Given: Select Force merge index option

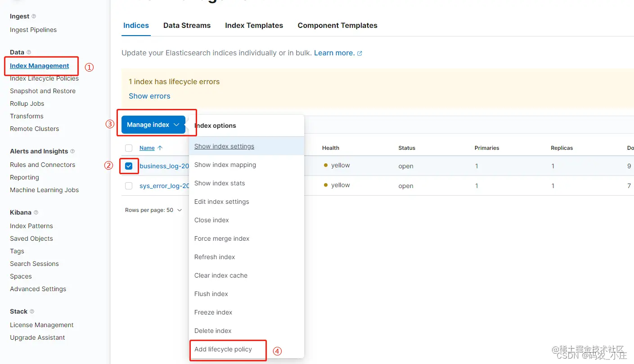Looking at the screenshot, I should point(247,238).
